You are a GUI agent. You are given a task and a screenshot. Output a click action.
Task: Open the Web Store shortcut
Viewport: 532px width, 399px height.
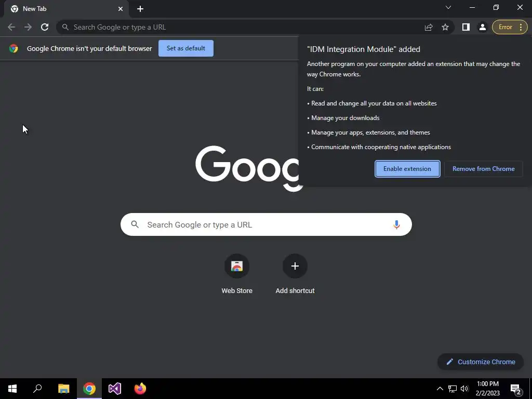[x=237, y=274]
